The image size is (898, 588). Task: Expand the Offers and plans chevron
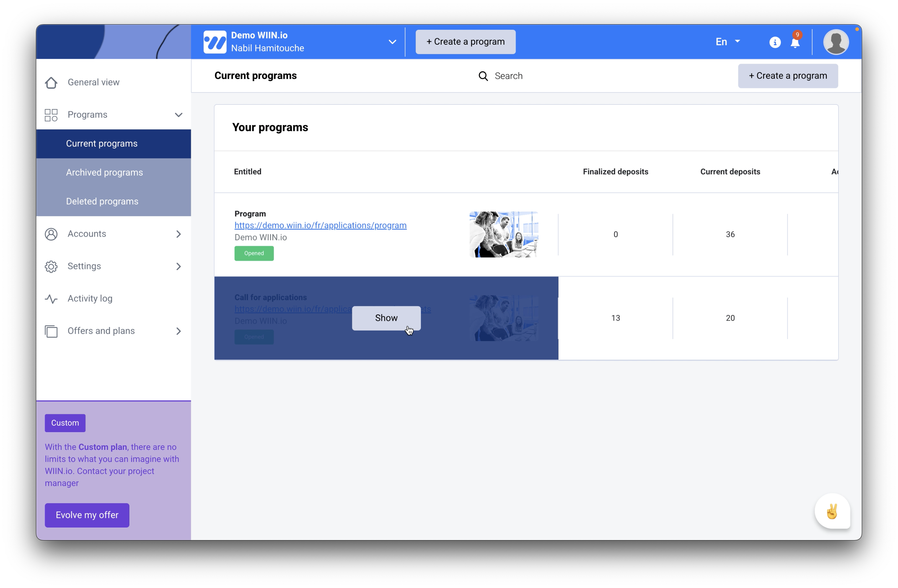(x=179, y=332)
